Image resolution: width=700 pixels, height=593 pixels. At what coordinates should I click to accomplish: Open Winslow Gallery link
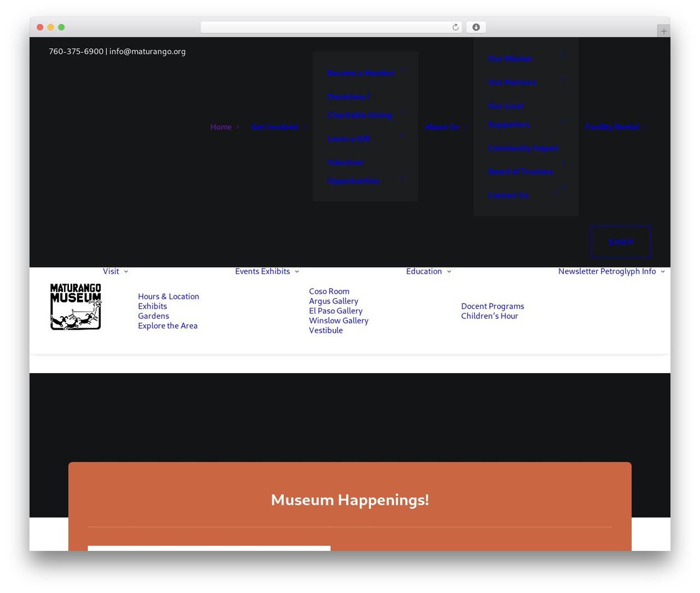pyautogui.click(x=339, y=321)
